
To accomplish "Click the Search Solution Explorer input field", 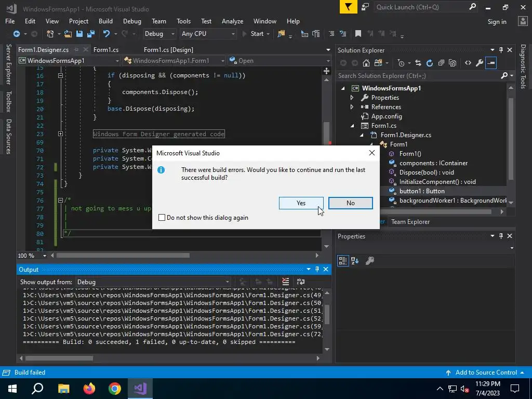I will tap(419, 76).
